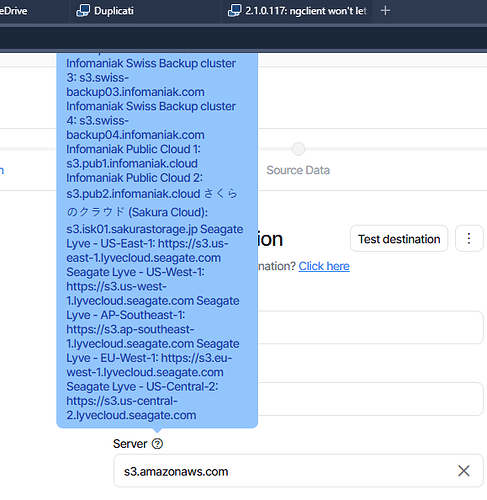Follow the 'Click here' link
This screenshot has width=487, height=500.
(324, 266)
